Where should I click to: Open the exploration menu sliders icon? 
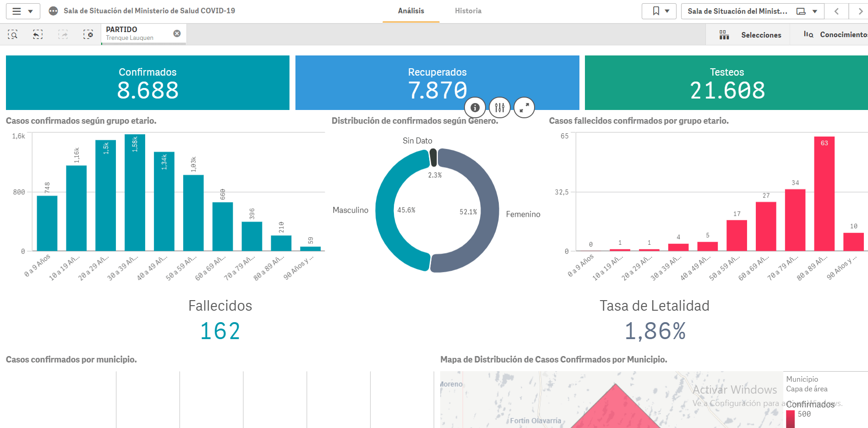500,108
